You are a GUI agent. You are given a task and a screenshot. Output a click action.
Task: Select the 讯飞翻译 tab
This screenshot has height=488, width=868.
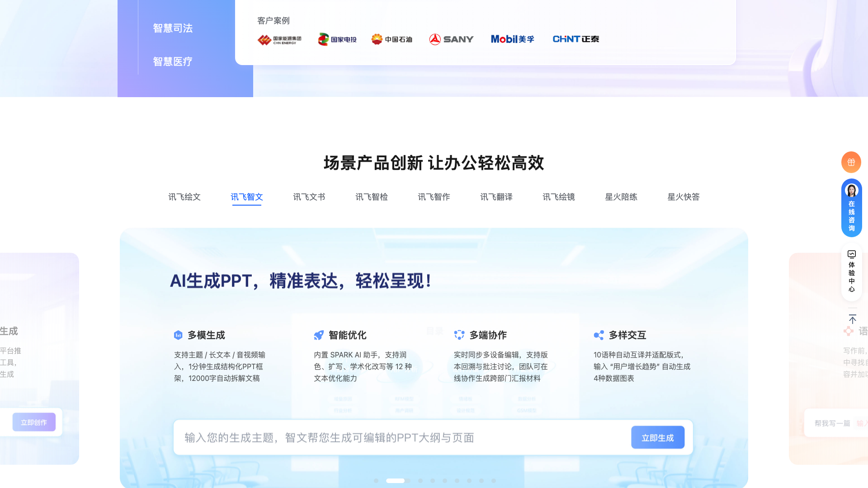(496, 197)
